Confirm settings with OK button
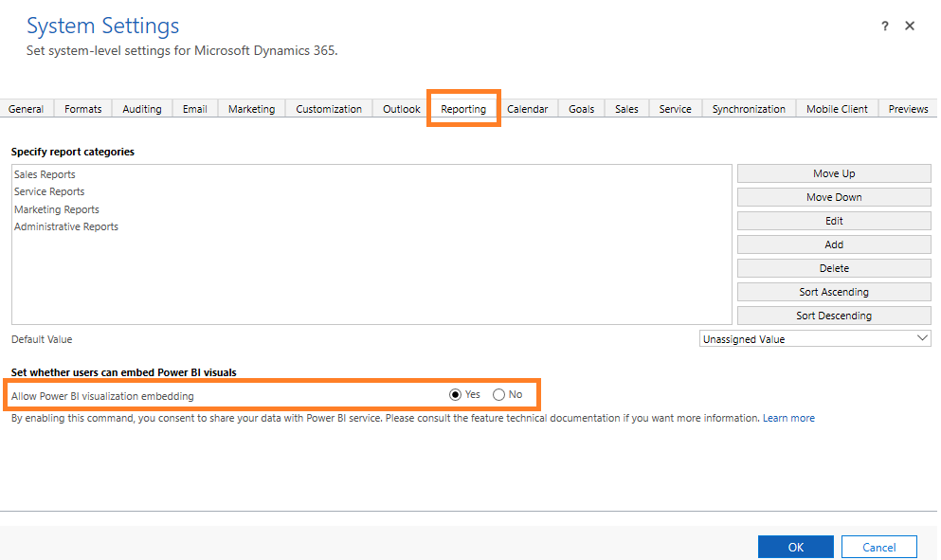Screen dimensions: 941x560 796,547
